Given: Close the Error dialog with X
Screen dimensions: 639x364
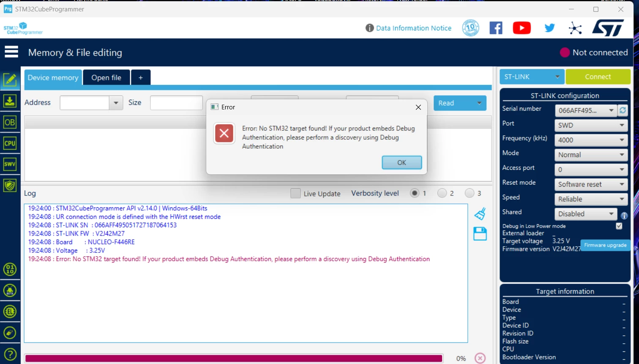Looking at the screenshot, I should 418,107.
